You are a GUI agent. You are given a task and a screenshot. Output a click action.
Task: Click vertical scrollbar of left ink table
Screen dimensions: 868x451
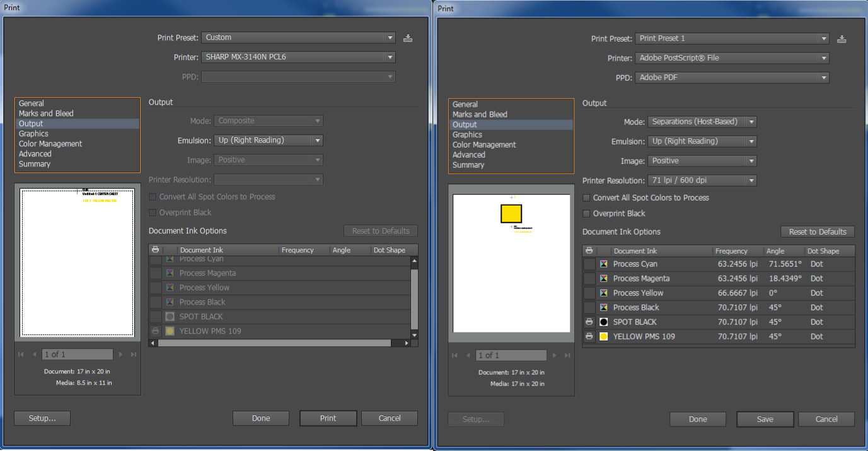pos(414,298)
